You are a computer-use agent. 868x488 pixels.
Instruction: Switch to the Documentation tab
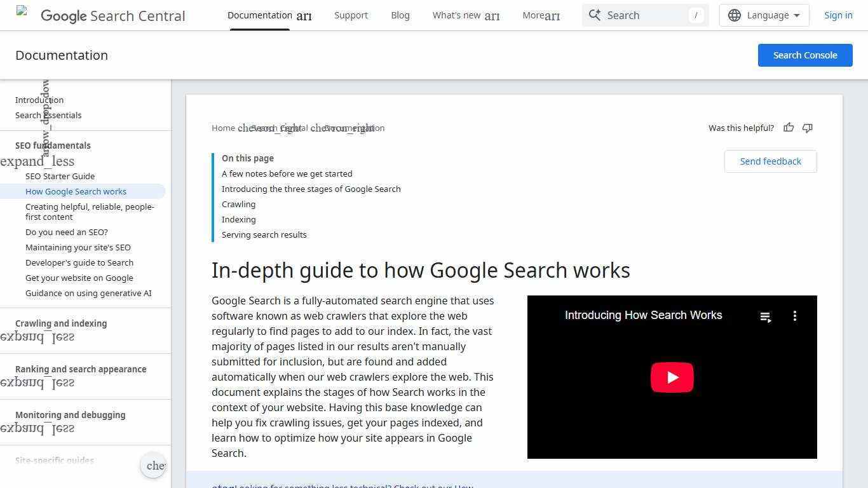pos(259,15)
